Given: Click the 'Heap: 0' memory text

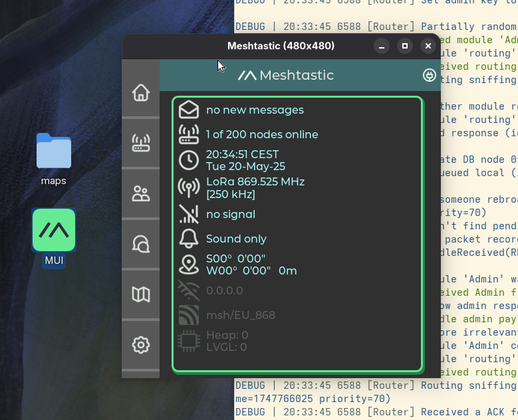Looking at the screenshot, I should [227, 335].
